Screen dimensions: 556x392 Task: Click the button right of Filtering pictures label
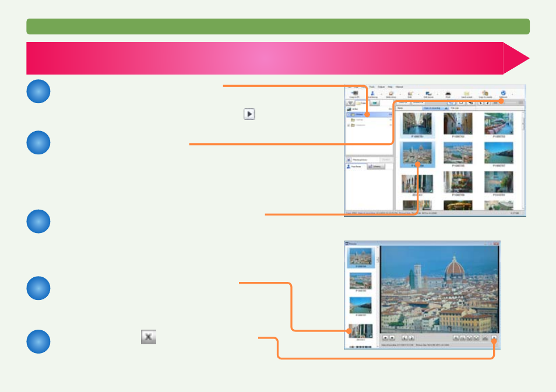coord(386,160)
